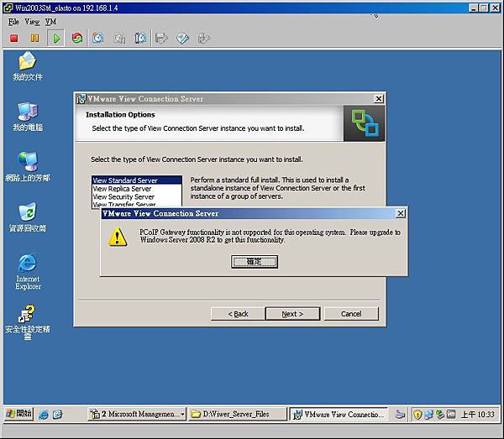Open the 開始 Start menu
The width and height of the screenshot is (504, 439).
(x=19, y=414)
